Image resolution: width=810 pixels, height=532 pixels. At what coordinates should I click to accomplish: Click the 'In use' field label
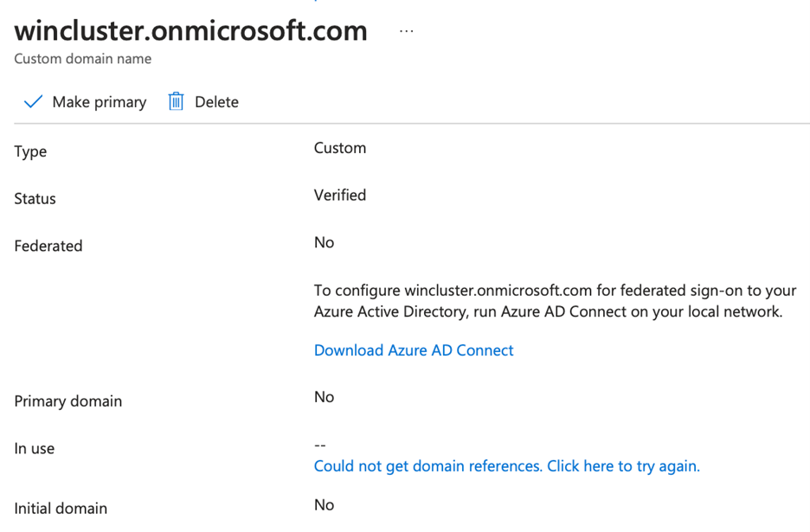(x=34, y=449)
